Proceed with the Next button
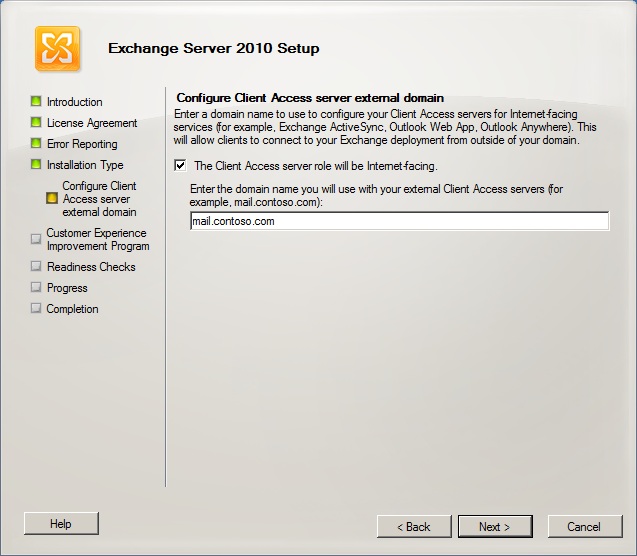Screen dimensions: 637x556 495,527
